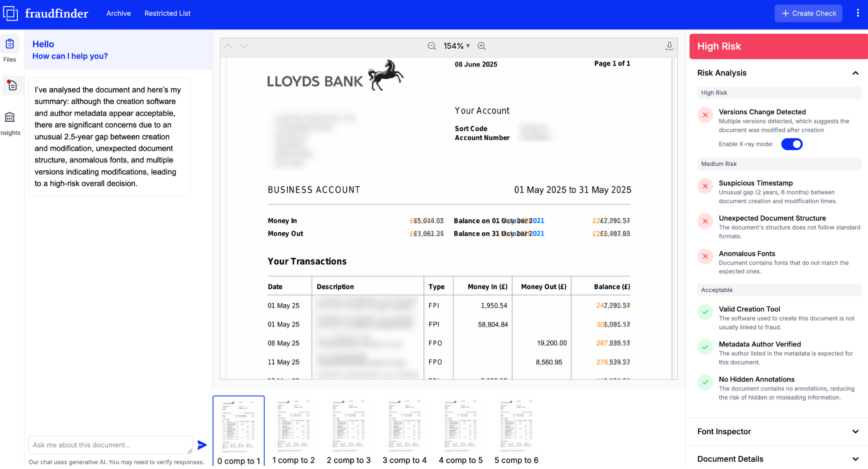Viewport: 868px width, 469px height.
Task: Click the Create Check button
Action: click(808, 13)
